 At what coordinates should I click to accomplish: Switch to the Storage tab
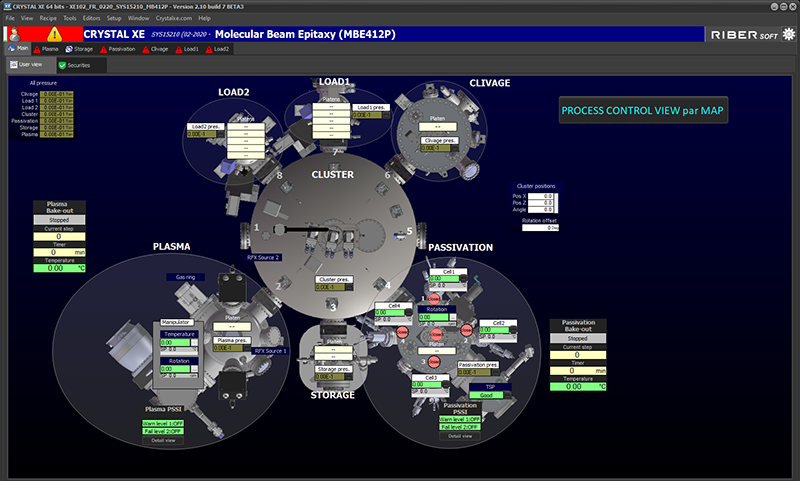(79, 49)
